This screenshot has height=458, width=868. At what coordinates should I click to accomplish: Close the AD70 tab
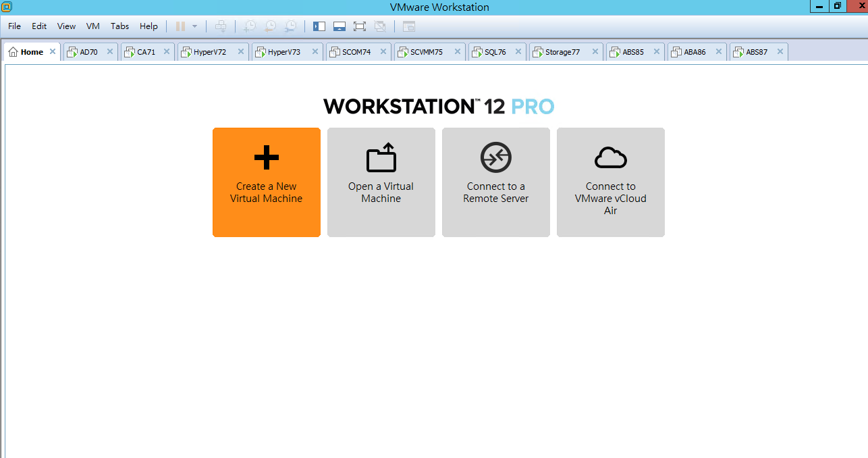(x=110, y=51)
